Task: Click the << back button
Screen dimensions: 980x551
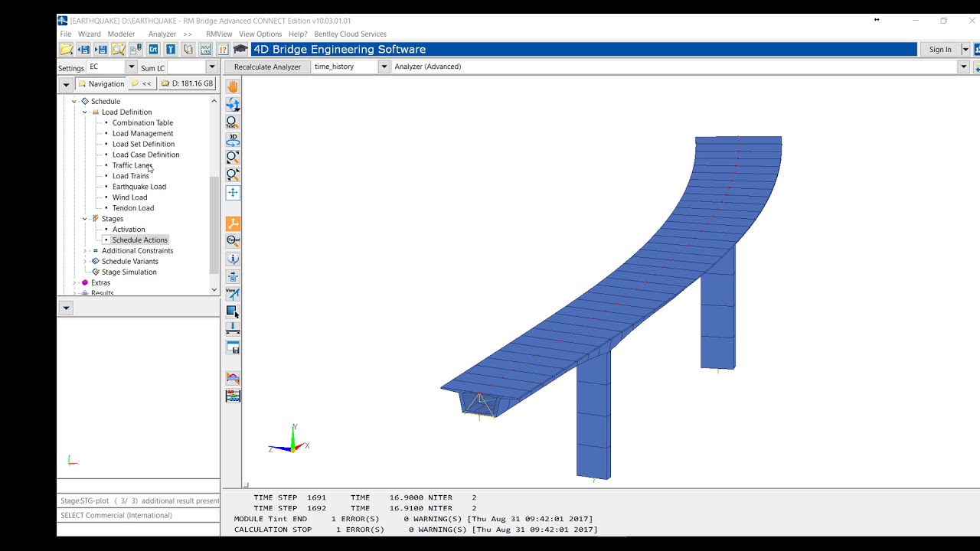Action: point(142,84)
